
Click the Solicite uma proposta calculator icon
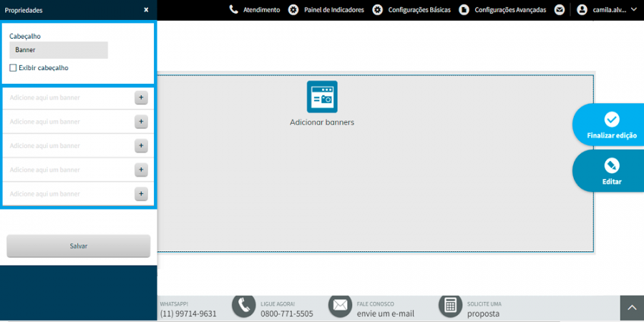tap(451, 306)
